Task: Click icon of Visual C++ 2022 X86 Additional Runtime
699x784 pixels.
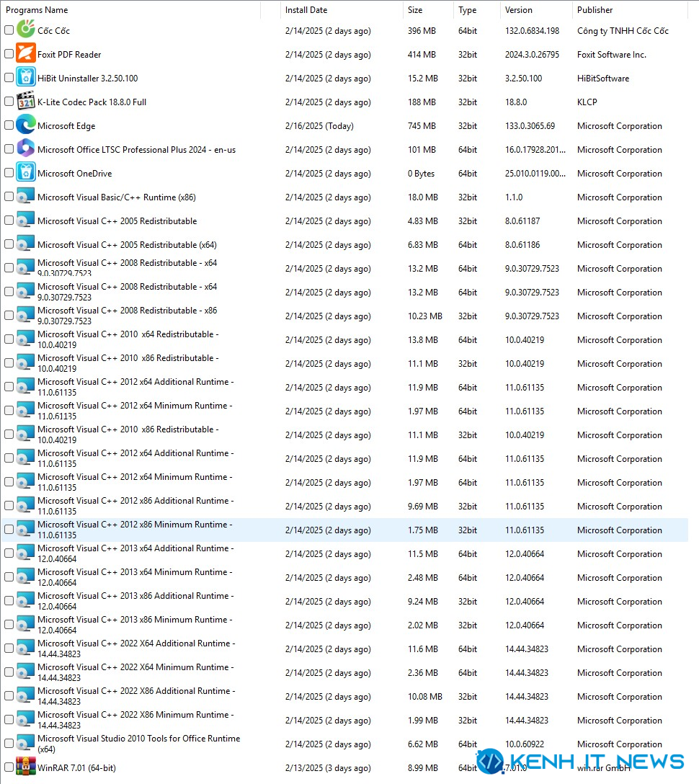Action: 25,695
